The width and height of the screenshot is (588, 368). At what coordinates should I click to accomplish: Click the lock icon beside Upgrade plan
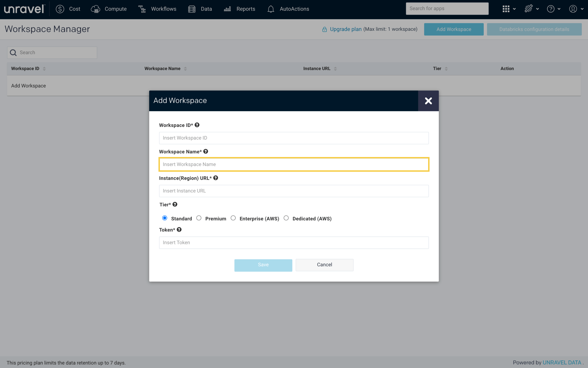click(x=325, y=29)
